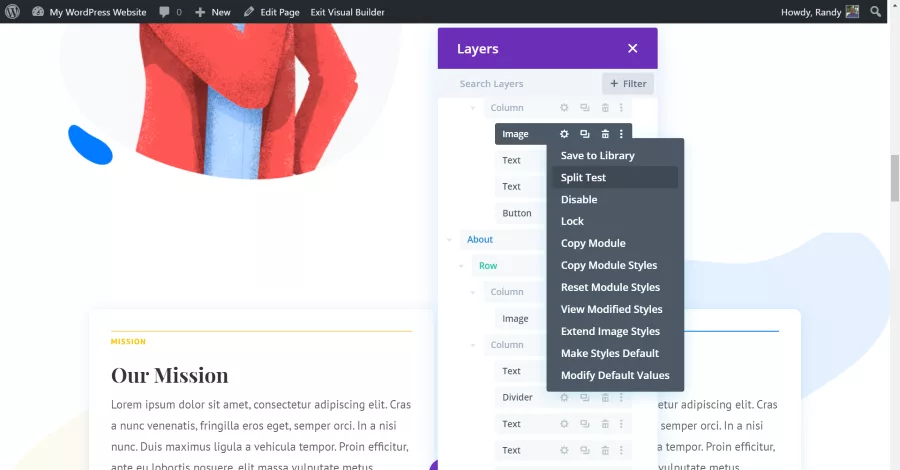The image size is (900, 470).
Task: Select the Button layer
Action: click(517, 213)
